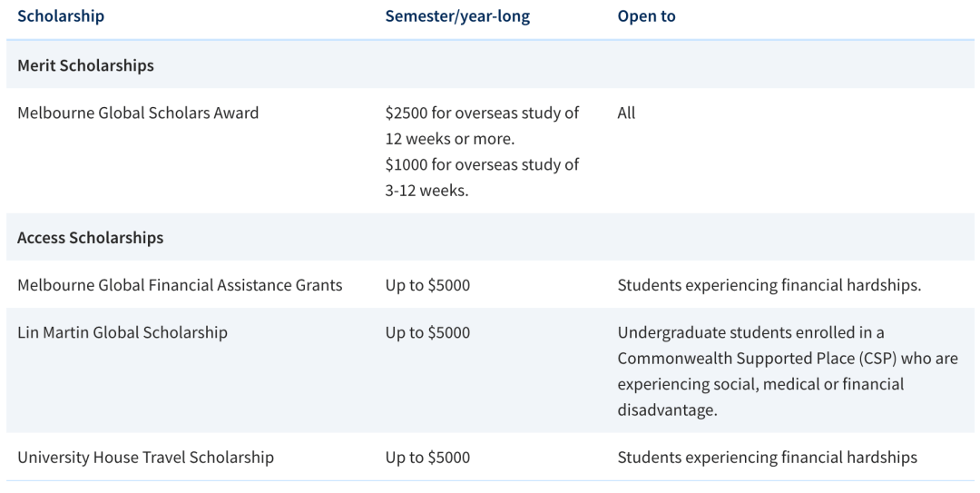Viewport: 980px width, 493px height.
Task: Click the 3-12 weeks duration text
Action: coord(426,192)
